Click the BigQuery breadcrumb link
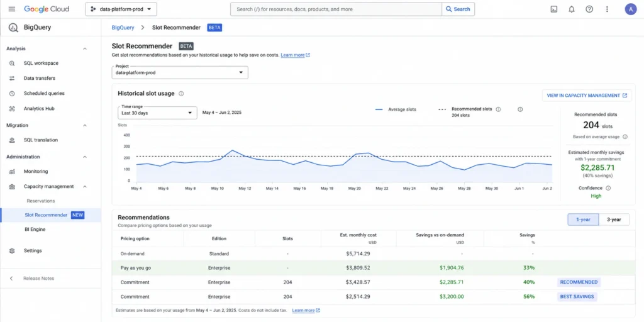This screenshot has width=644, height=322. pyautogui.click(x=123, y=28)
